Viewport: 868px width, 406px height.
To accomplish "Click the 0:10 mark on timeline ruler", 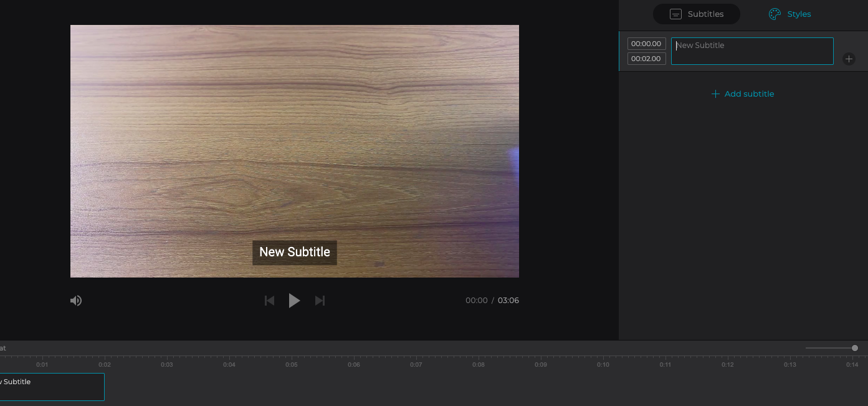I will [603, 364].
